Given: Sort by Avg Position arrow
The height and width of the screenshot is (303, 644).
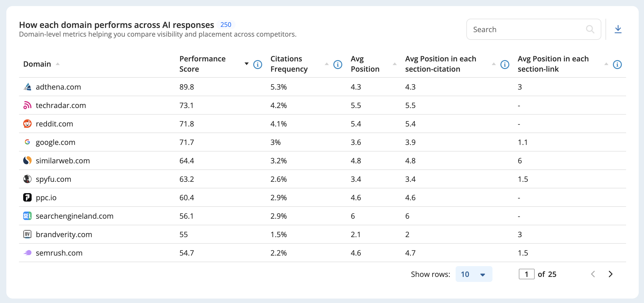Looking at the screenshot, I should point(394,64).
